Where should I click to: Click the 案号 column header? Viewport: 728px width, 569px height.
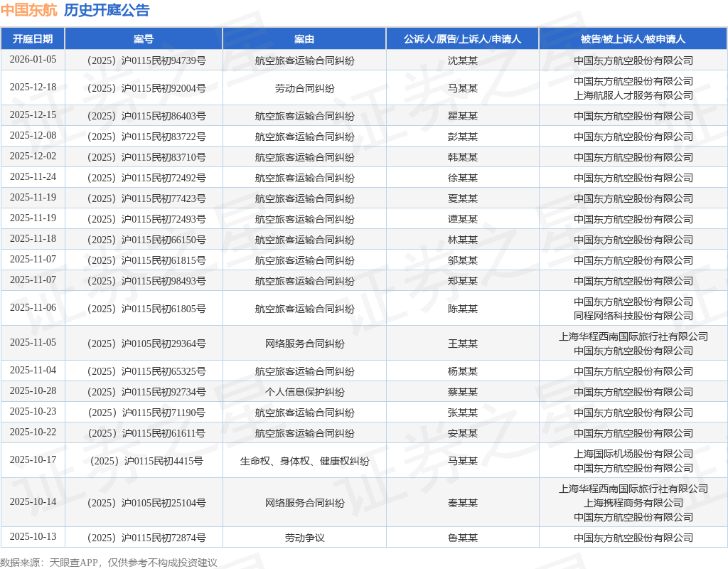coord(144,39)
